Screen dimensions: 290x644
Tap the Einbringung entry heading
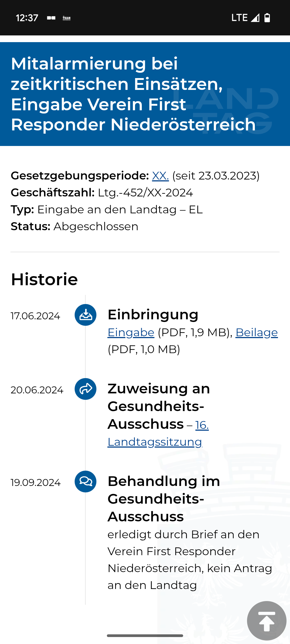(153, 314)
